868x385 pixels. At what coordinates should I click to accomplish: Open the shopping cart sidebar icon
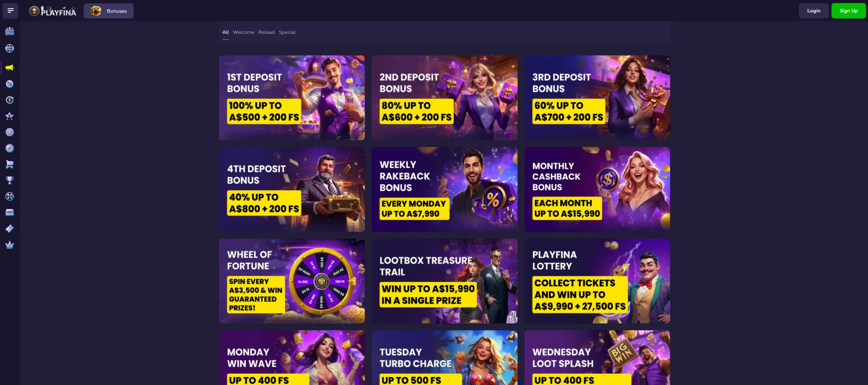tap(10, 164)
